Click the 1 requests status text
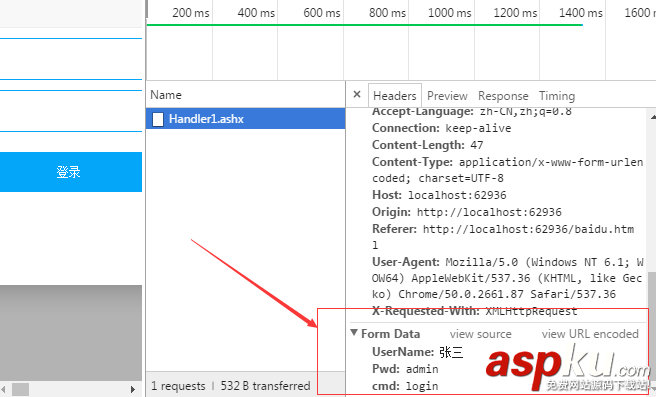This screenshot has width=656, height=397. pos(178,386)
